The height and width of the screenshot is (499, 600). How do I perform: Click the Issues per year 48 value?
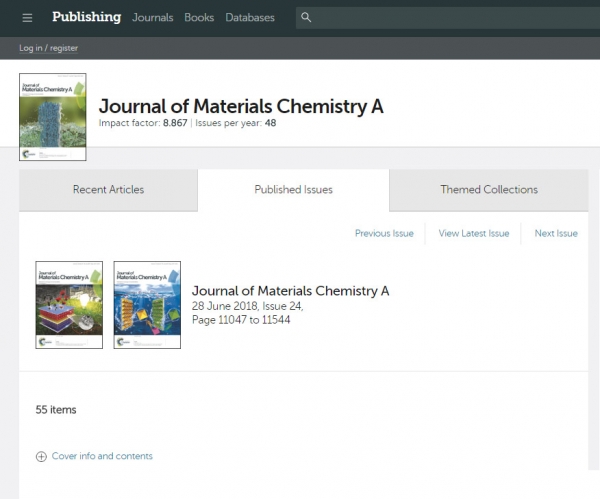271,123
